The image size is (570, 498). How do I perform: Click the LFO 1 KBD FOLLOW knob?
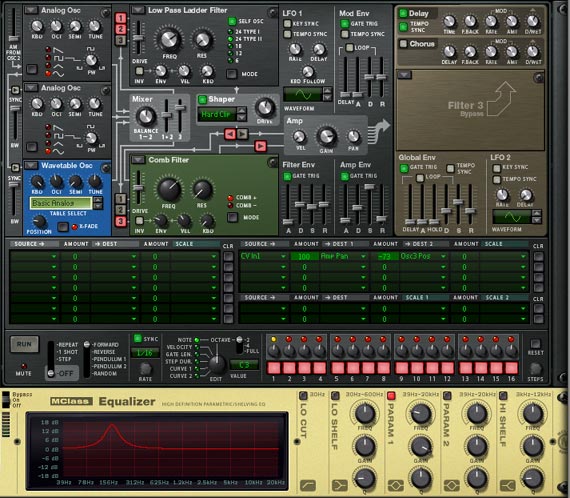click(308, 71)
